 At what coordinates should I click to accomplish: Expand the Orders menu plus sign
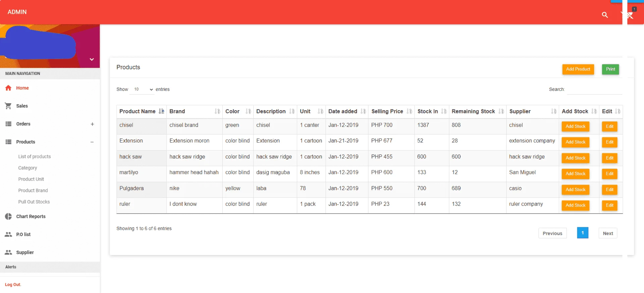point(92,124)
